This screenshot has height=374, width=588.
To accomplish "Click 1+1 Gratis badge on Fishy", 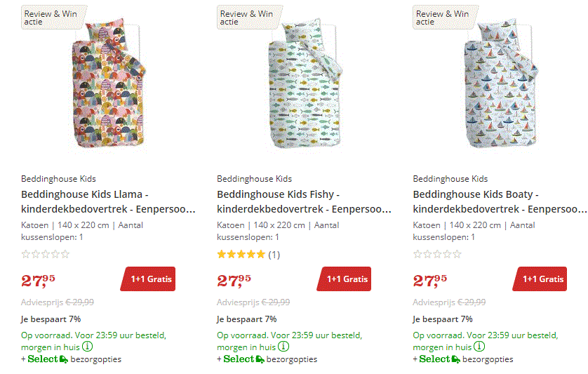I will pyautogui.click(x=344, y=279).
